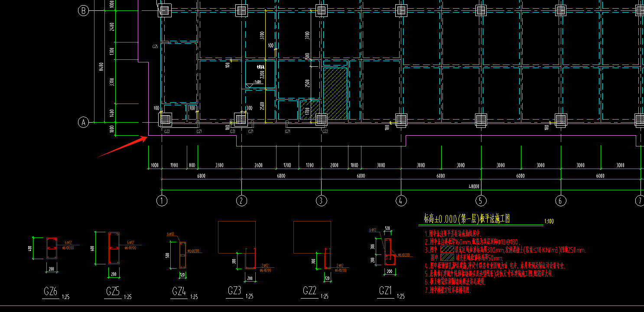
Task: Click the 2000 dimension in bottom chain
Action: [335, 165]
